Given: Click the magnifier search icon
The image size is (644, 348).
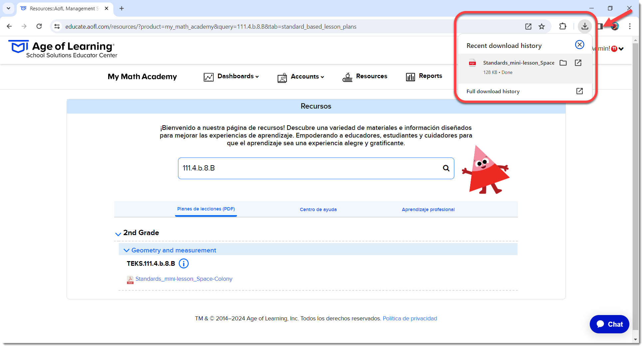Looking at the screenshot, I should [446, 168].
